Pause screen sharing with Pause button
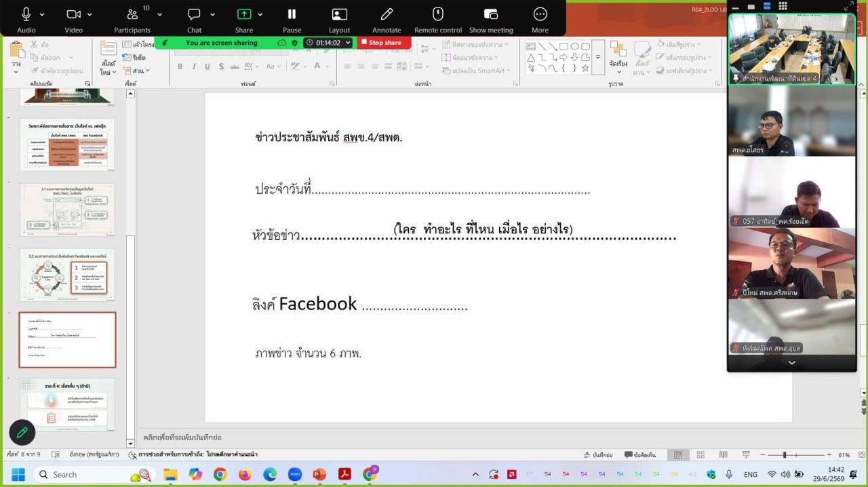 292,20
